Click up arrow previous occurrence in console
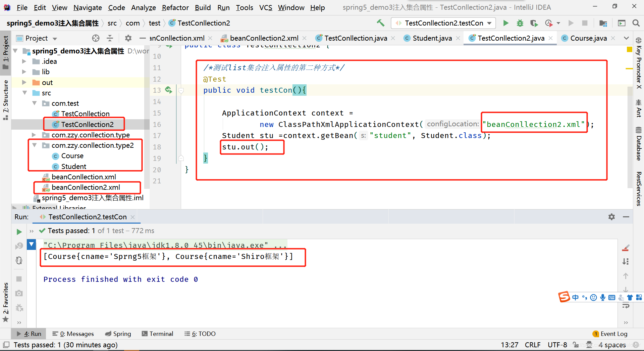644x351 pixels. coord(626,276)
